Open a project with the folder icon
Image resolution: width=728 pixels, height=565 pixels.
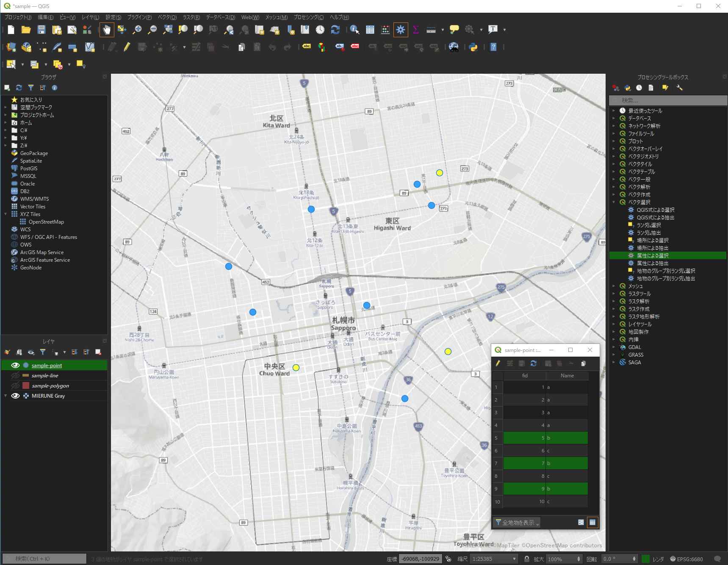coord(26,30)
